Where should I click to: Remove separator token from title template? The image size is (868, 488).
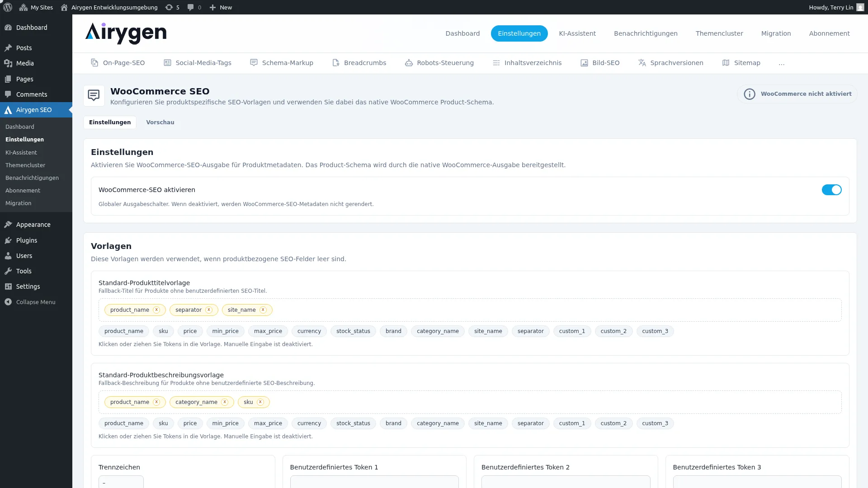[209, 310]
